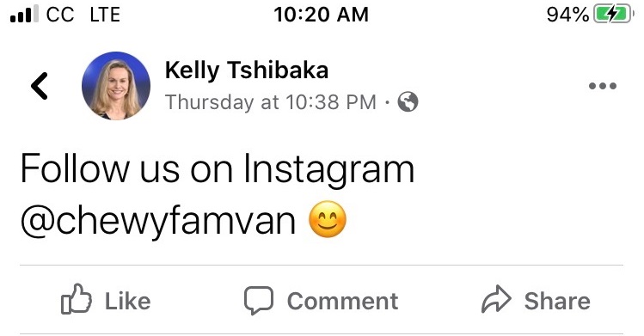Tap the Share label text
Screen dimensions: 644x336
click(557, 301)
